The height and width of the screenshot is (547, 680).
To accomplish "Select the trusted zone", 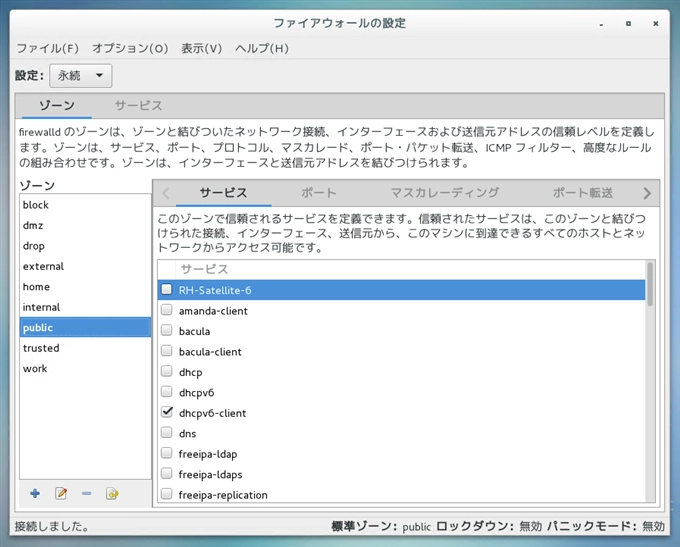I will click(x=85, y=348).
